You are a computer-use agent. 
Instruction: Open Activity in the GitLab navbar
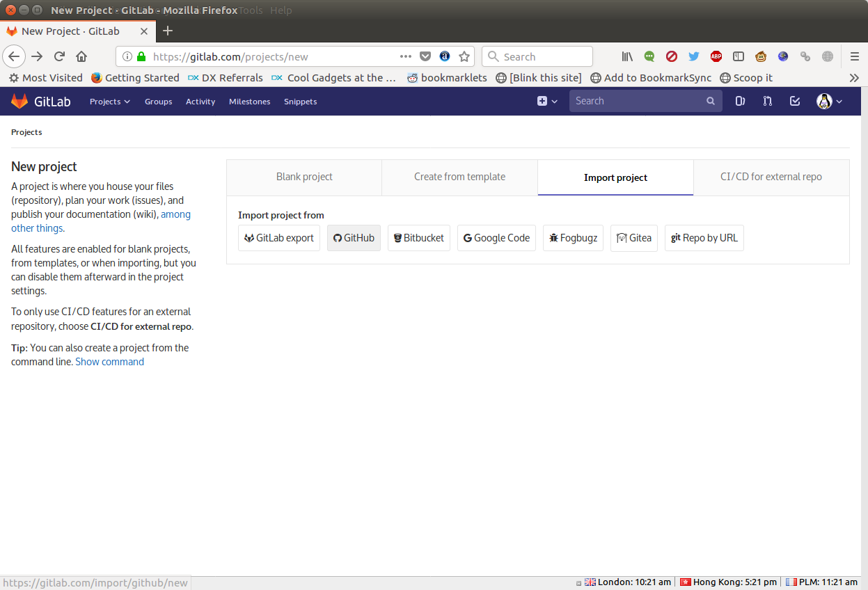200,102
